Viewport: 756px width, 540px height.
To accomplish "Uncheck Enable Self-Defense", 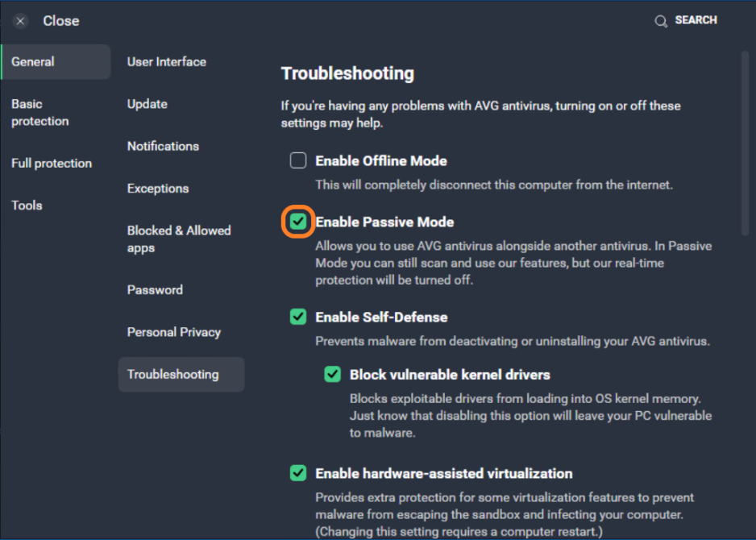I will (298, 317).
